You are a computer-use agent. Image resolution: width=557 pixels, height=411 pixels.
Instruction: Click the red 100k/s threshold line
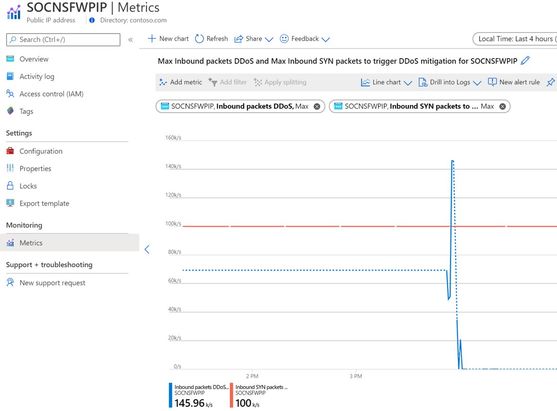pos(369,226)
